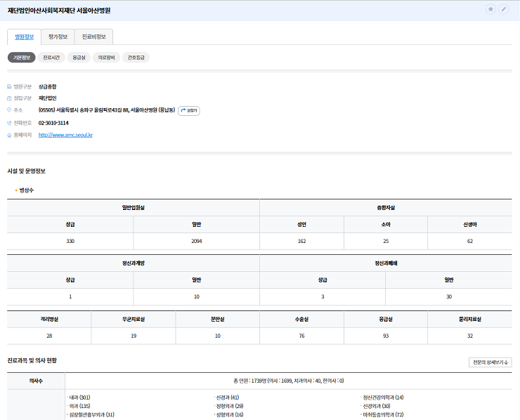Click the 진료과목 및 의사 현황 heading
This screenshot has height=420, width=520.
(x=32, y=360)
